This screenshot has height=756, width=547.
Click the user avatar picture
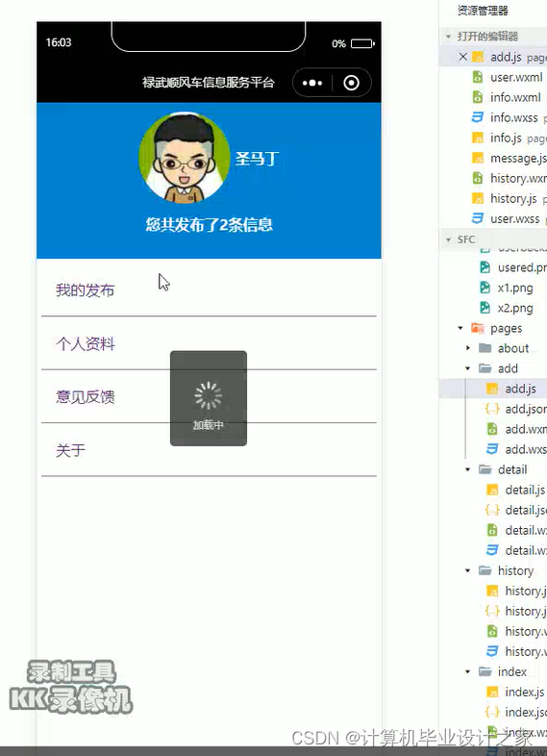coord(185,158)
